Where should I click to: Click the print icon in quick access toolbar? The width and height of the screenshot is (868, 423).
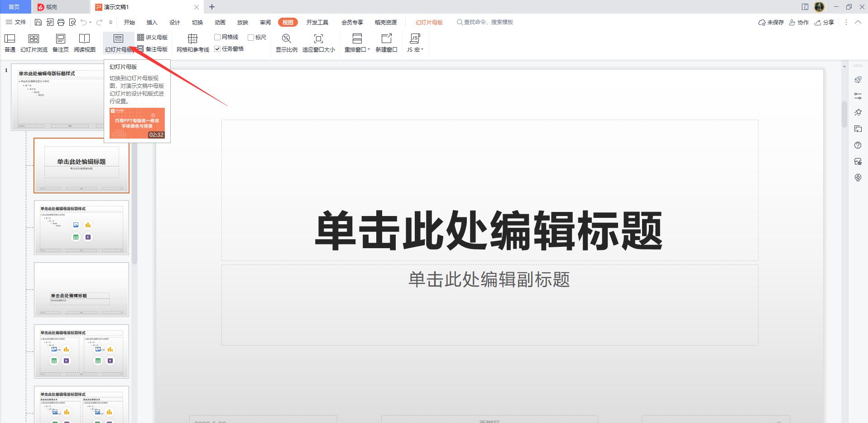(x=61, y=22)
